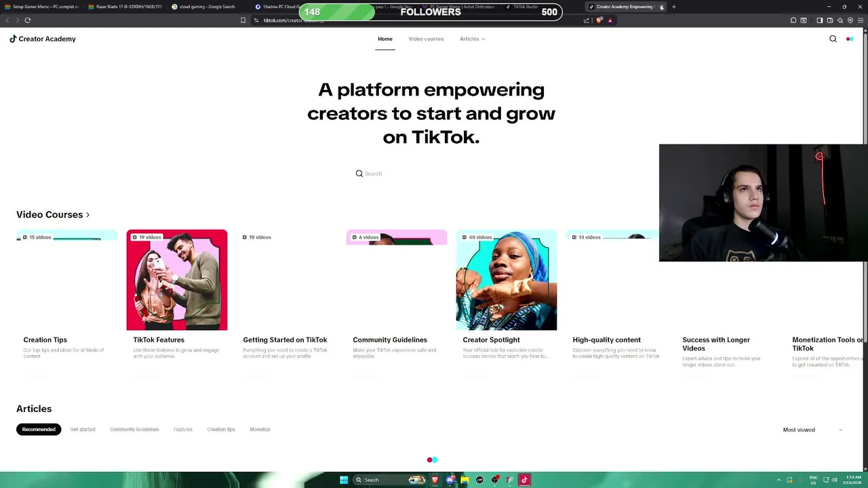Open Brave browser from the taskbar
This screenshot has width=868, height=488.
[x=435, y=480]
